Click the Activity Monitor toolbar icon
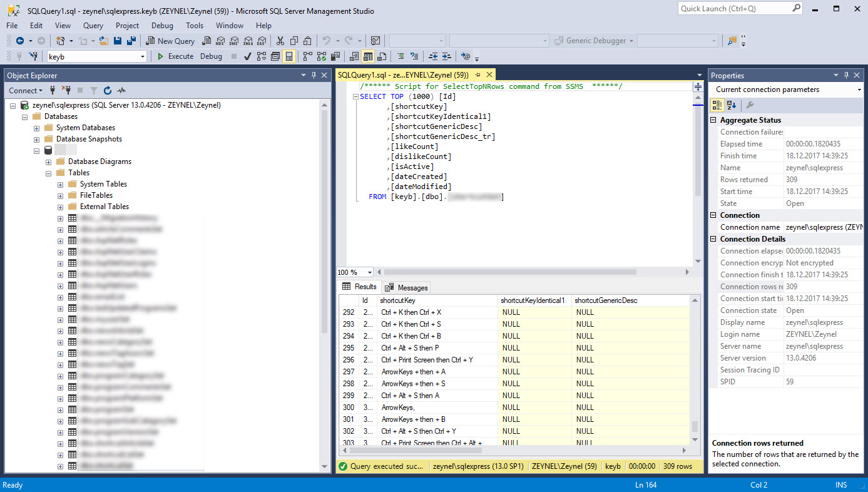Viewport: 868px width, 492px height. pos(375,41)
